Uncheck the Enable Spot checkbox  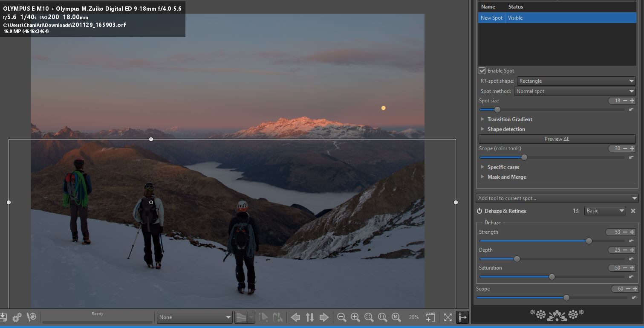coord(482,71)
